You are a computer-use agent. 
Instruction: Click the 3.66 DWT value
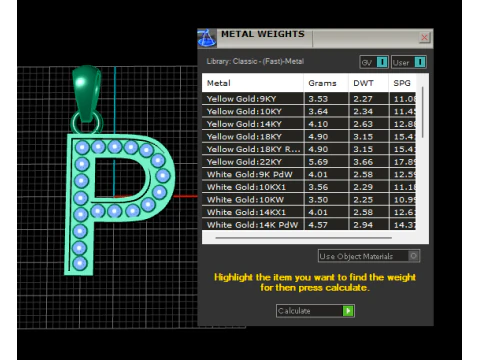tap(363, 162)
